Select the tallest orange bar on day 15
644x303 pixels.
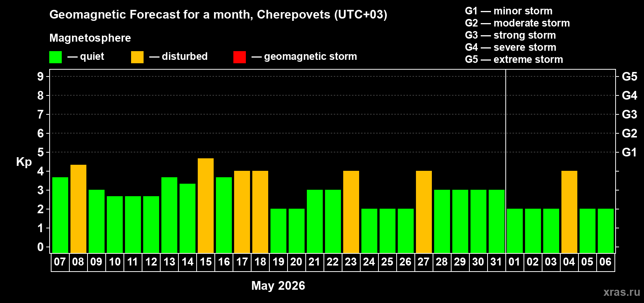[206, 206]
